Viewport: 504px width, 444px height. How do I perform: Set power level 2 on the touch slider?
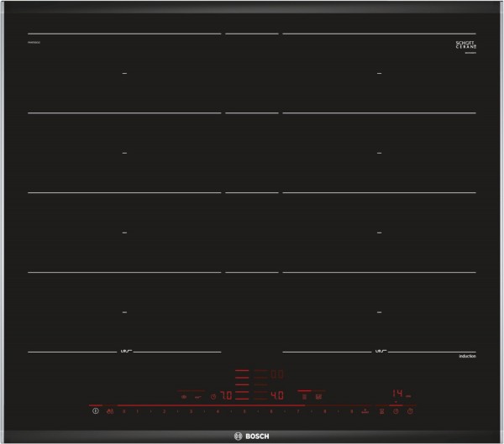pos(165,411)
